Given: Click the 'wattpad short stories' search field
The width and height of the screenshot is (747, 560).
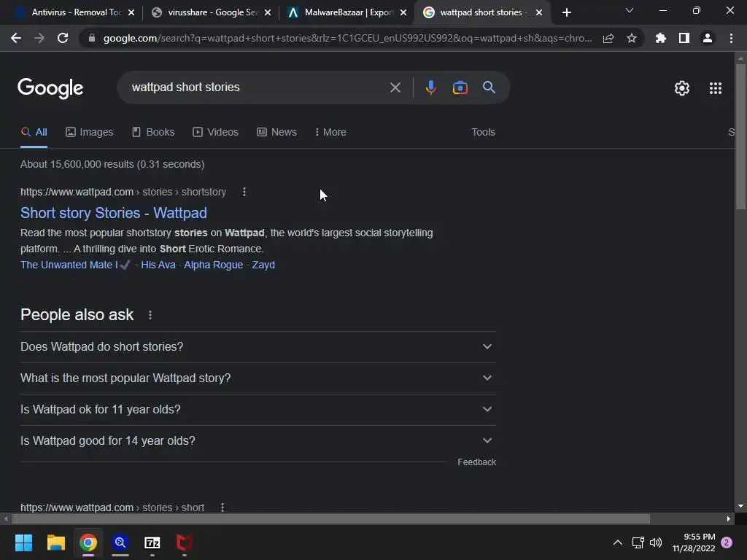Looking at the screenshot, I should tap(258, 87).
